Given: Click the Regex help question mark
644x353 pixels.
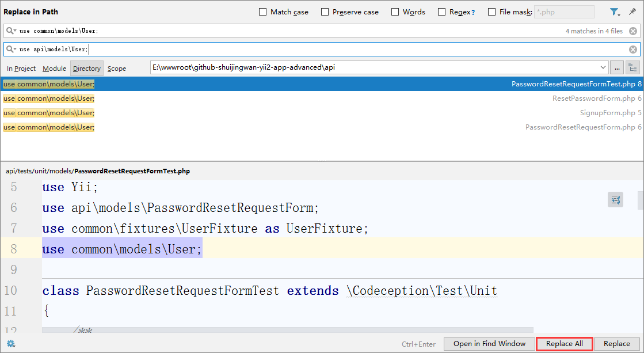Looking at the screenshot, I should click(x=473, y=12).
